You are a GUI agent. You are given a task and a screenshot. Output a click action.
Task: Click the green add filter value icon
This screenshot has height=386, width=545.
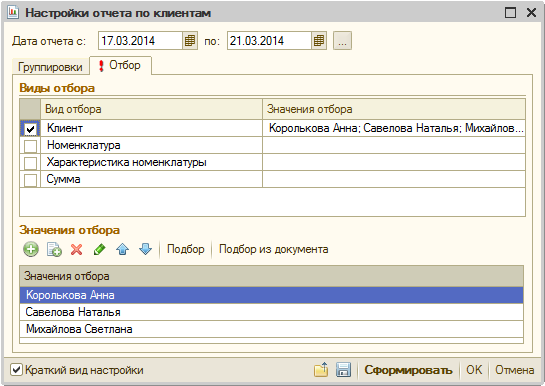click(x=31, y=249)
